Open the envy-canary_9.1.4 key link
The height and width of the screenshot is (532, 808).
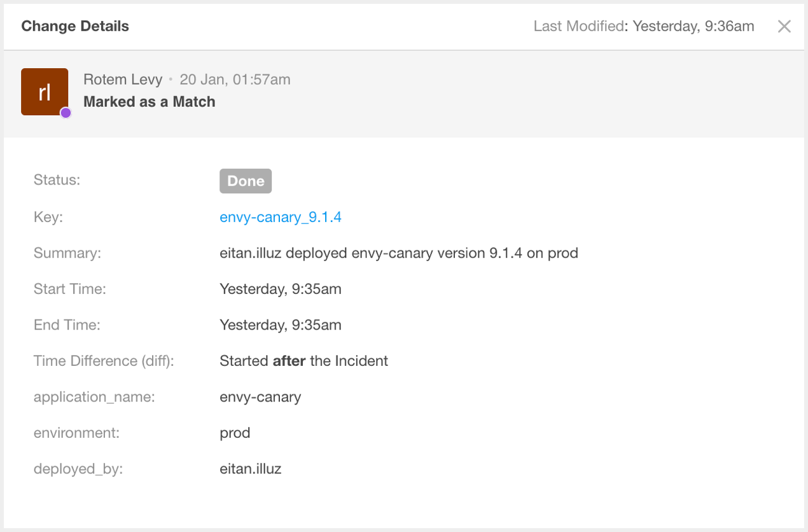point(281,217)
